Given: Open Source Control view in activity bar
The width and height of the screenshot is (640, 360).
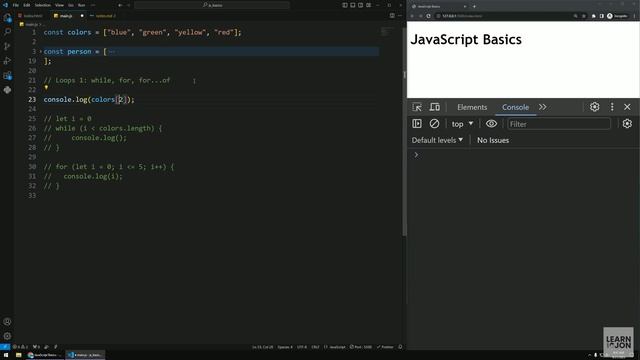Looking at the screenshot, I should click(x=7, y=46).
